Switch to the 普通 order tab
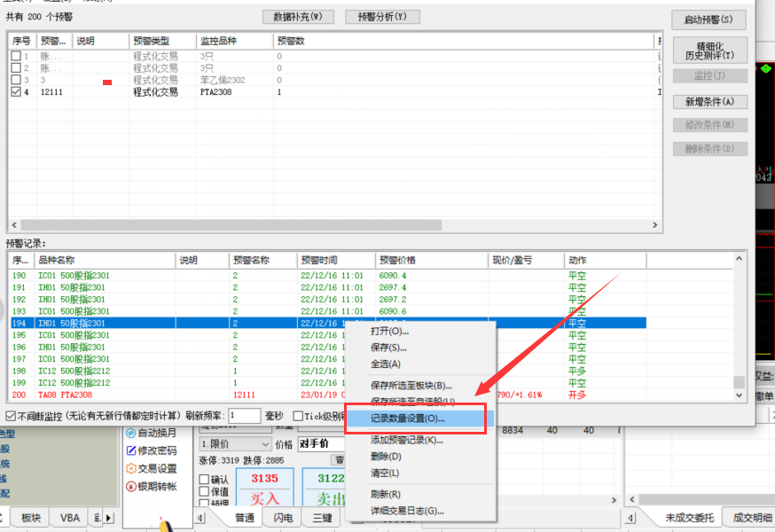The height and width of the screenshot is (532, 775). (x=245, y=518)
